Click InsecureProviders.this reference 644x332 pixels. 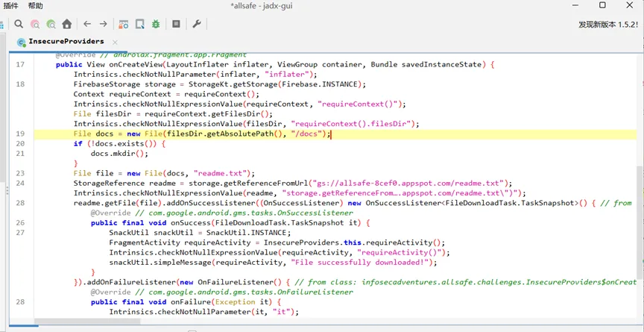pos(312,242)
